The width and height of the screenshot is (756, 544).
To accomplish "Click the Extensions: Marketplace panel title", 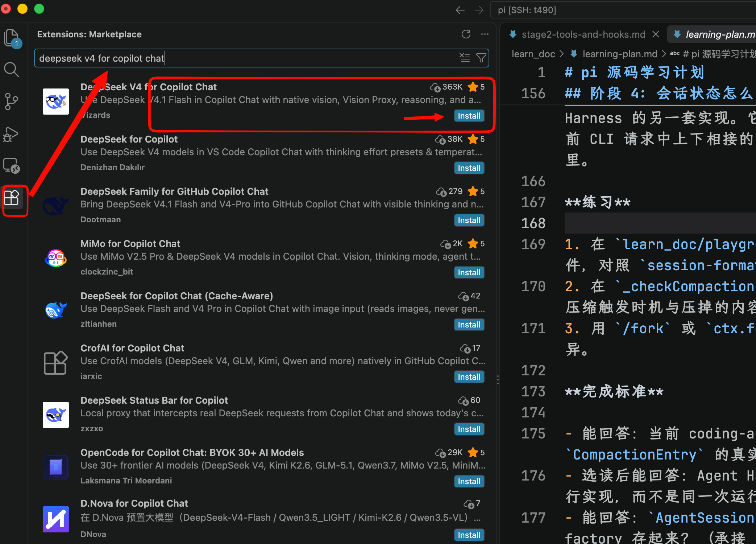I will (90, 34).
